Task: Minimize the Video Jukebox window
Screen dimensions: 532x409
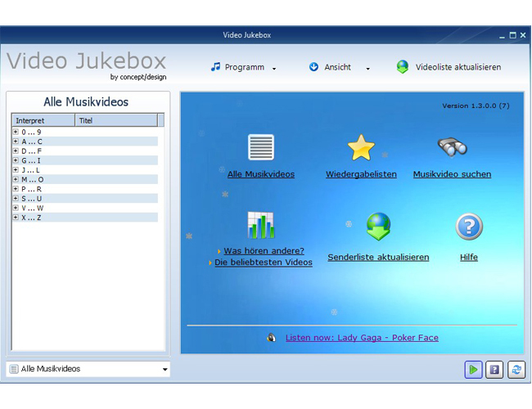Action: coord(503,36)
